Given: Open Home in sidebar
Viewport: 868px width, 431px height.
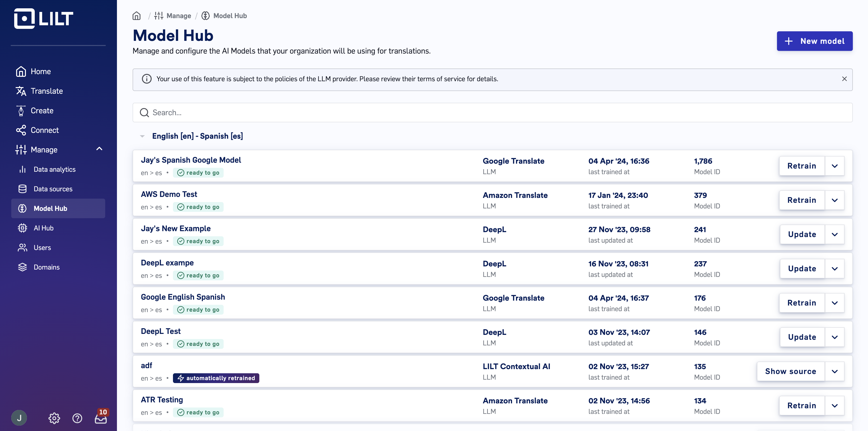Looking at the screenshot, I should pos(58,71).
